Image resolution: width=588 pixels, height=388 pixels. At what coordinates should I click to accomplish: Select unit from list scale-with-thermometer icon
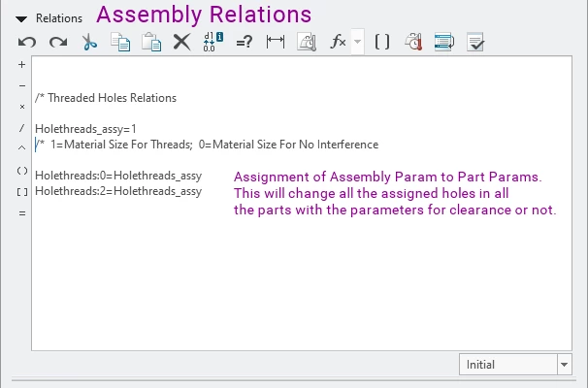tap(413, 42)
